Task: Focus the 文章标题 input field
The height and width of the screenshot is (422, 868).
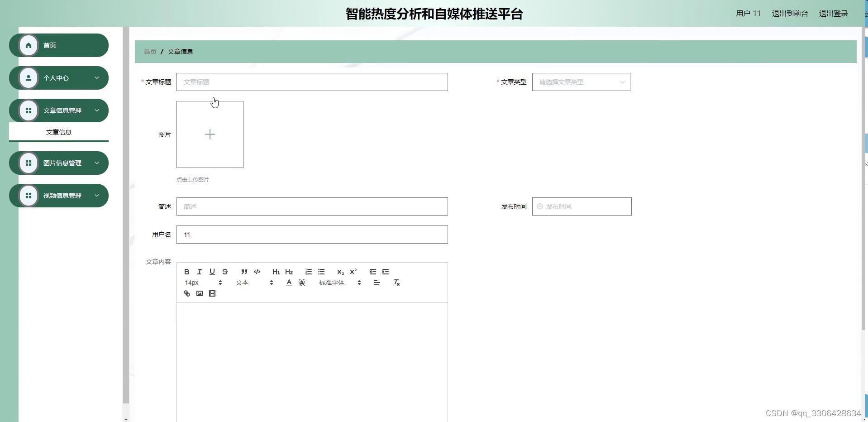Action: [x=312, y=82]
